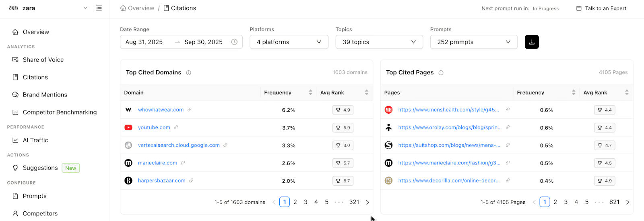This screenshot has height=221, width=644.
Task: Open vertexaisearch.cloud.google.com domain link
Action: (179, 145)
